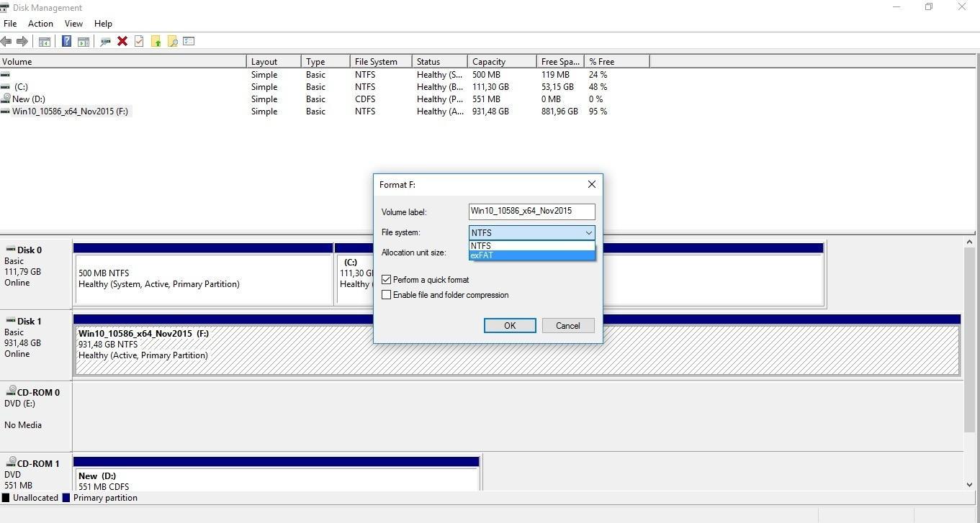Sort by the Layout column header
This screenshot has width=980, height=523.
274,62
